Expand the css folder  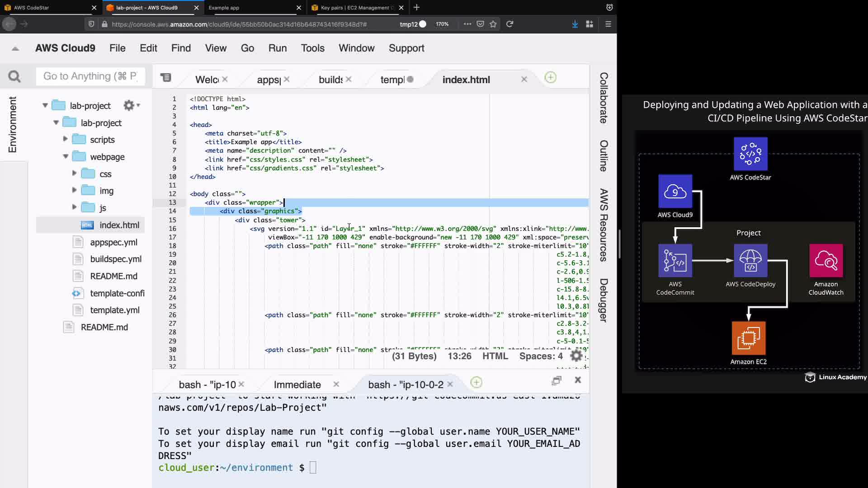(74, 173)
